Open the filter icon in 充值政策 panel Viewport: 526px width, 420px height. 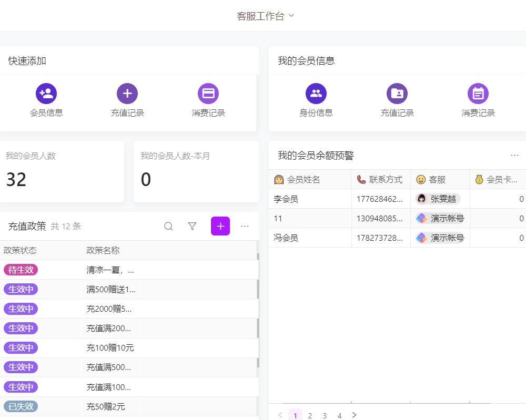point(192,226)
